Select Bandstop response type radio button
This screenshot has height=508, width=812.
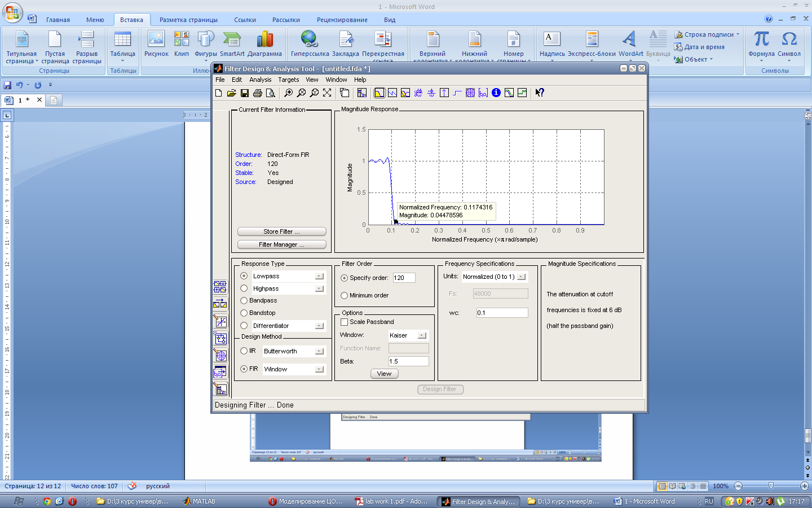point(244,313)
